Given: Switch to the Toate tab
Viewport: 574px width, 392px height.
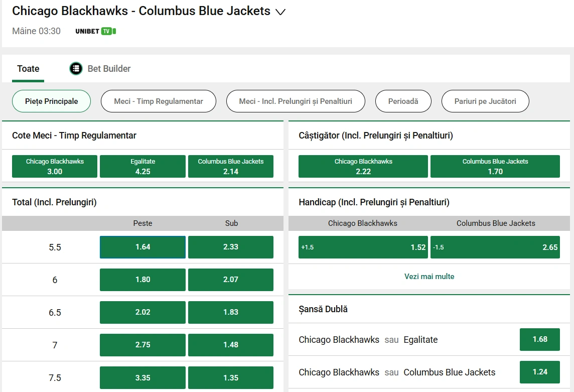Looking at the screenshot, I should pos(28,69).
